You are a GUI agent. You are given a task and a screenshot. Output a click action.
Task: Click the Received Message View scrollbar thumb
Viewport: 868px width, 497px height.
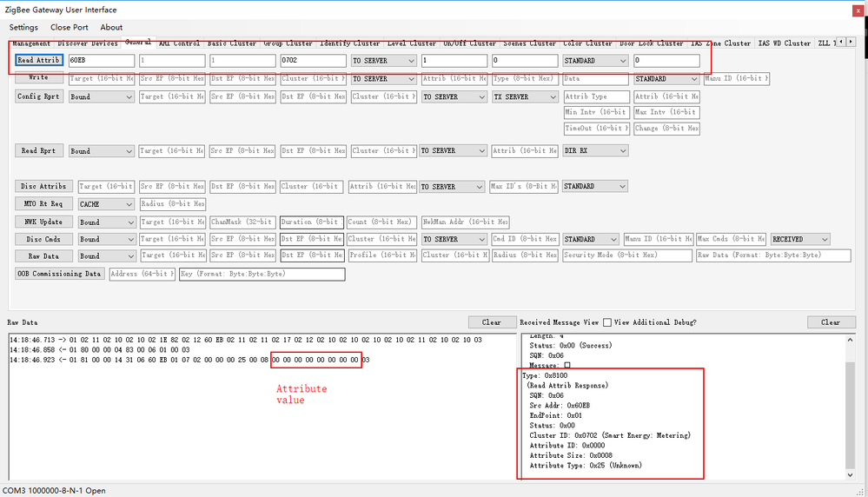[x=851, y=415]
